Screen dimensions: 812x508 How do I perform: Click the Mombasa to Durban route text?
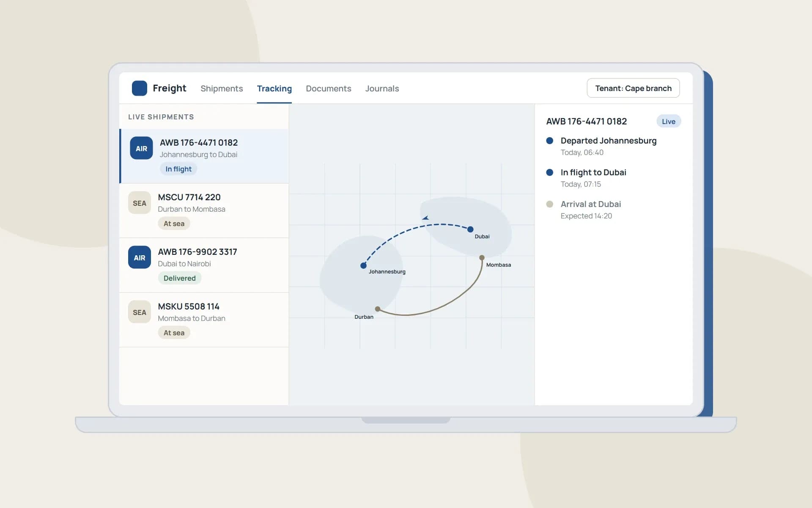tap(192, 318)
